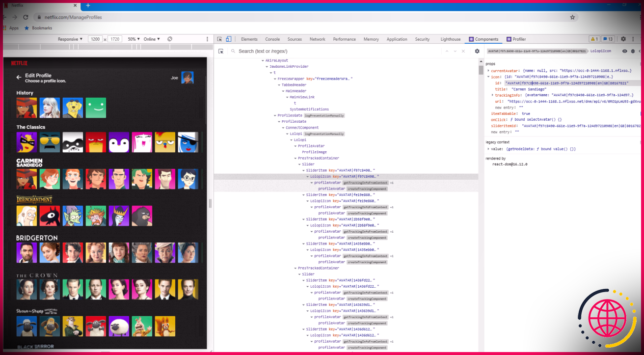The width and height of the screenshot is (644, 355).
Task: Select the red-hat Carmen Sandiego avatar in her row
Action: [27, 179]
